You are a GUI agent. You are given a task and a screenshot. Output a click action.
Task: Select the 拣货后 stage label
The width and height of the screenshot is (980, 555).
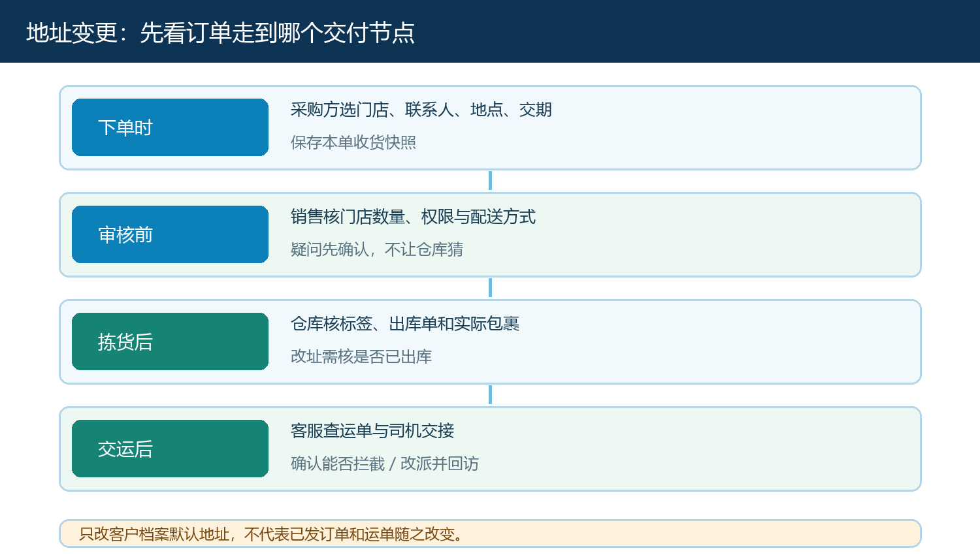click(x=170, y=341)
